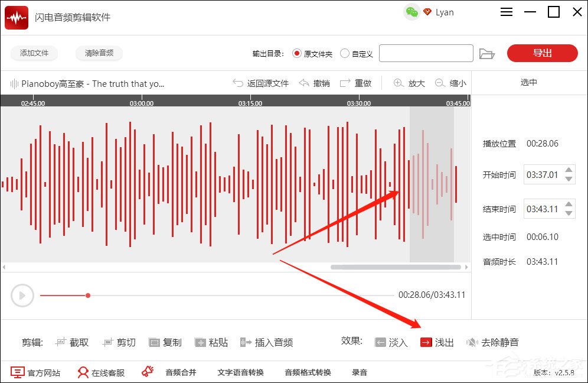Screen dimensions: 588x383
Task: Click the 复制 (copy) icon
Action: click(x=165, y=342)
